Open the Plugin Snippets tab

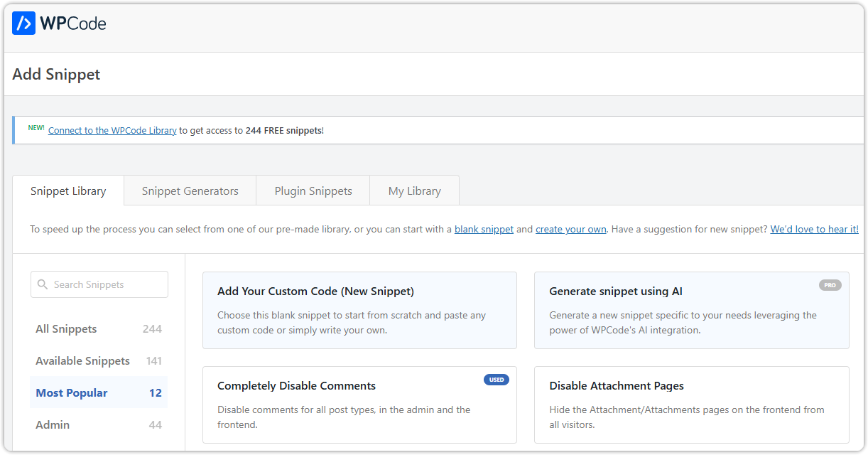point(313,191)
